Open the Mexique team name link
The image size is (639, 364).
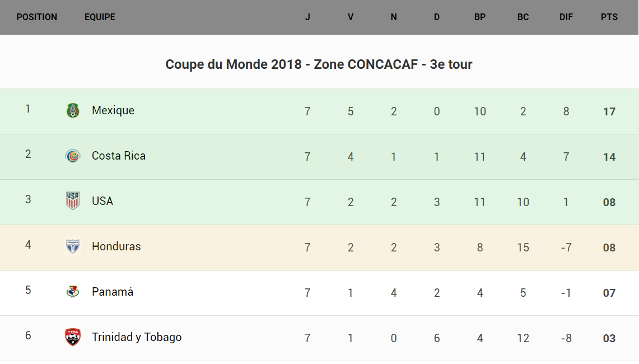[113, 110]
